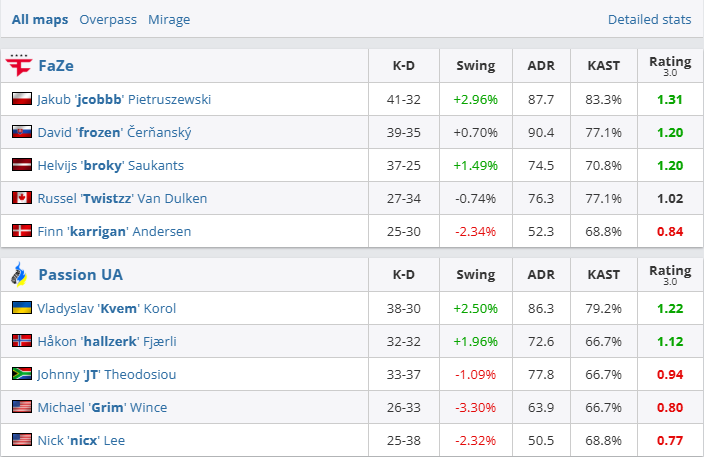Click the FaZe team logo icon

click(x=19, y=66)
